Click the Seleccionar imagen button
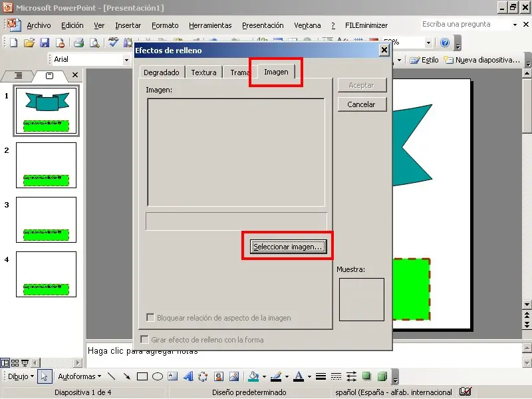The image size is (532, 399). pyautogui.click(x=288, y=247)
